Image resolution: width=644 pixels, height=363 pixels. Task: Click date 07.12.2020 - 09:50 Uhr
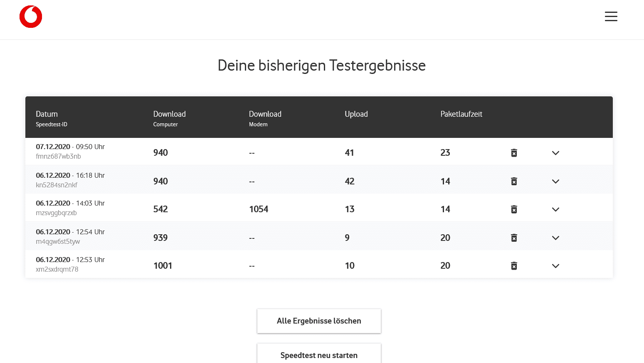point(70,147)
